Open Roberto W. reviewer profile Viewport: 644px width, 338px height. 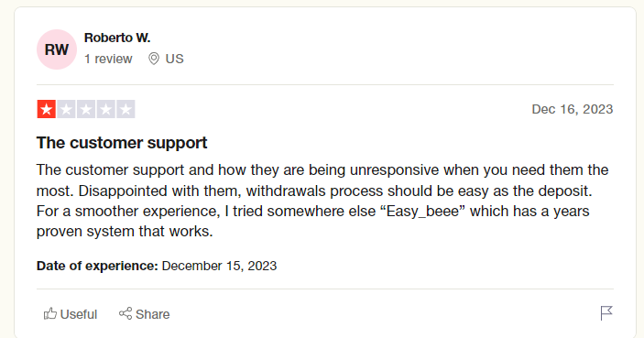click(x=117, y=38)
